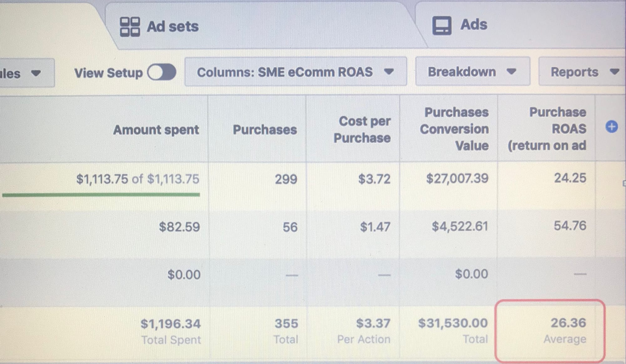The image size is (626, 364).
Task: Sort by the Amount spent column header
Action: coord(156,130)
